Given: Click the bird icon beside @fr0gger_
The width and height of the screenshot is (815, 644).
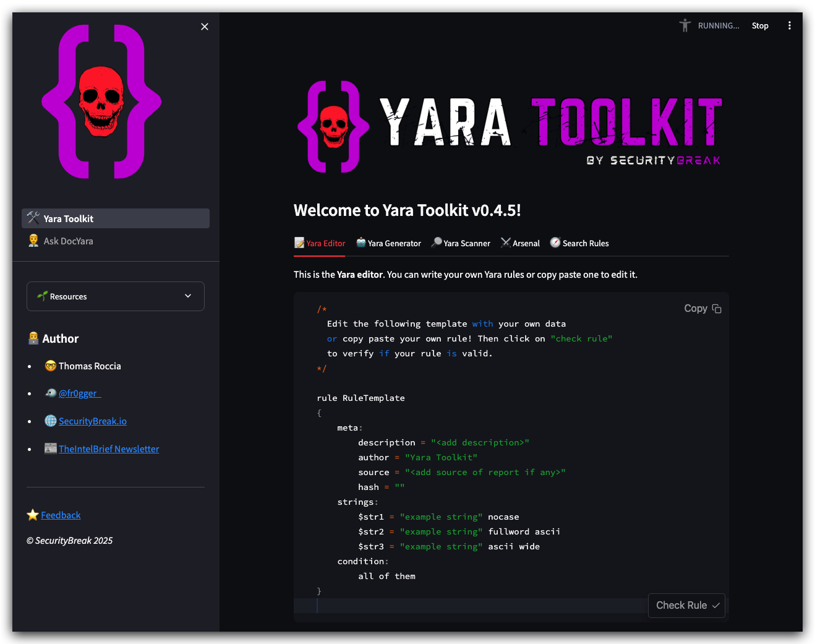Looking at the screenshot, I should pos(51,393).
